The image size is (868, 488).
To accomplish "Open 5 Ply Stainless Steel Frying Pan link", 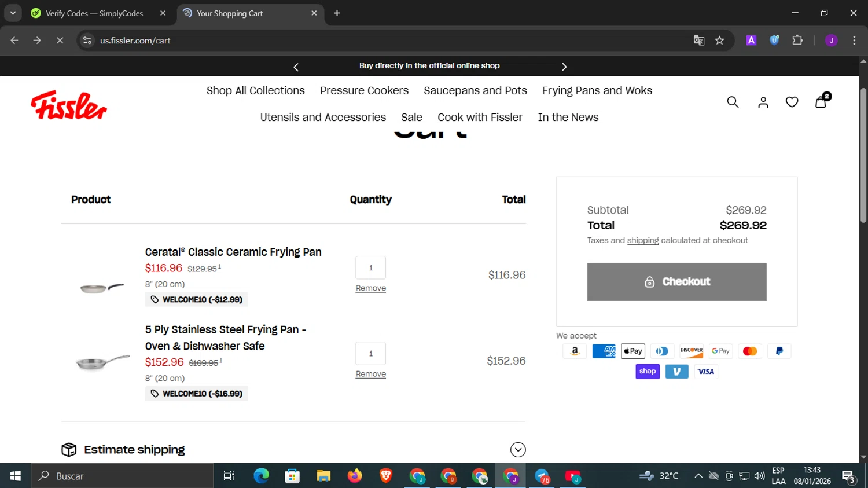I will click(226, 337).
